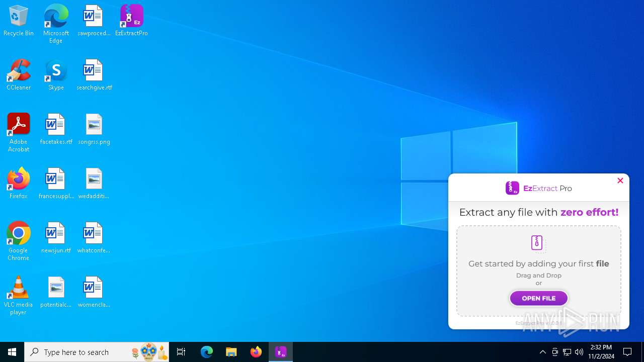Open the clock showing 2:32 PM
Viewport: 644px width, 362px height.
(x=601, y=352)
